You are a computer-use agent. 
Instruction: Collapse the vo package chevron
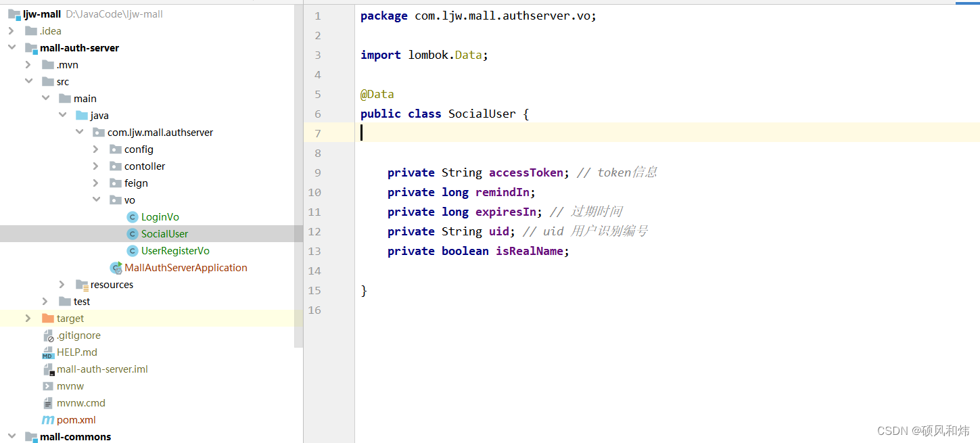tap(96, 200)
